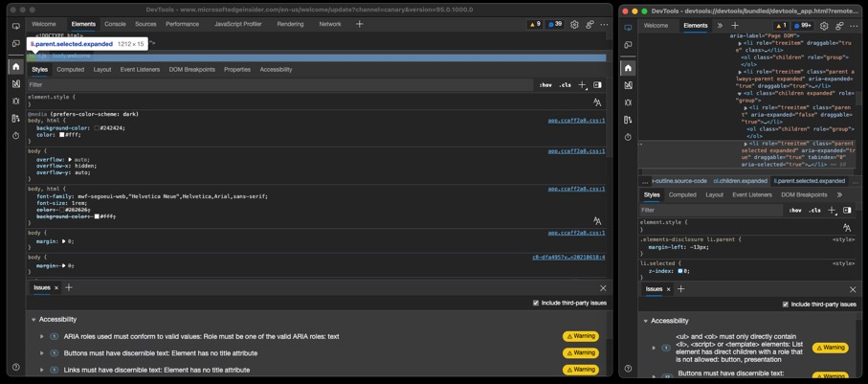The image size is (868, 384).
Task: Open the Computed tab in left window
Action: point(70,70)
